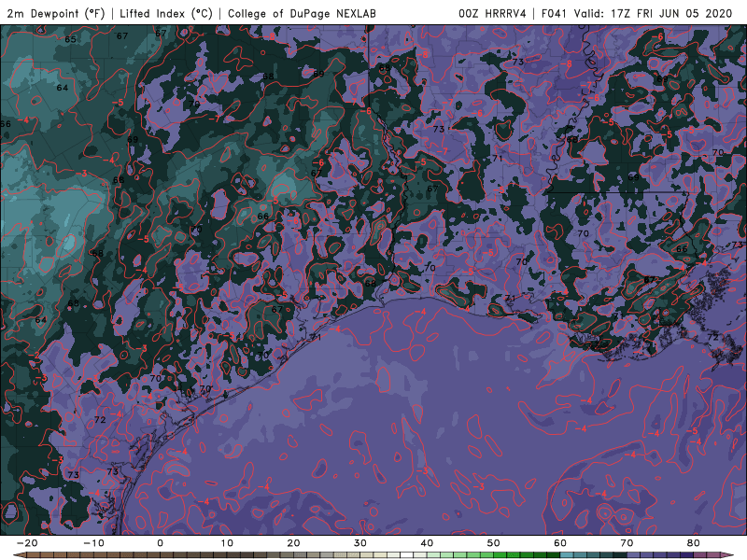The width and height of the screenshot is (747, 560).
Task: Click the "80" colorbar scale label
Action: (x=694, y=543)
